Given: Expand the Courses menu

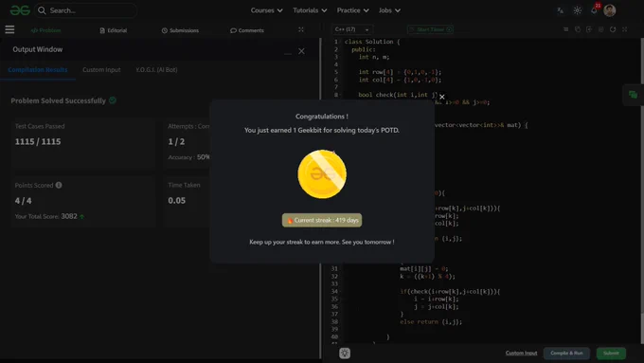Looking at the screenshot, I should 266,10.
